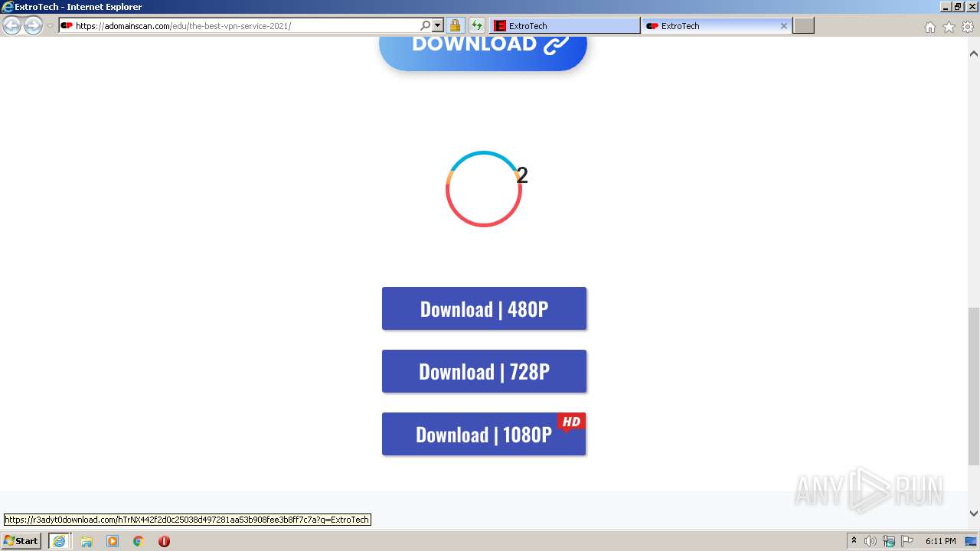Viewport: 980px width, 551px height.
Task: Open the Opera taskbar icon
Action: click(x=164, y=541)
